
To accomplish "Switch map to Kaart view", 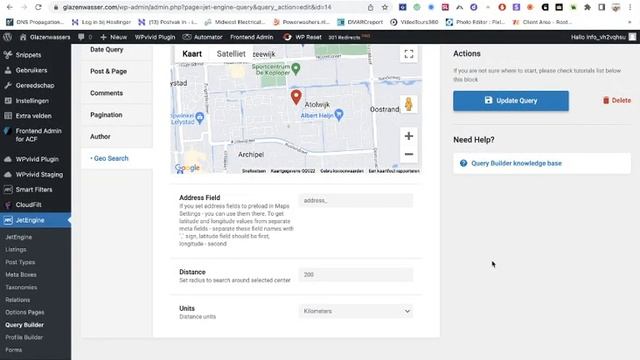I will [x=192, y=54].
